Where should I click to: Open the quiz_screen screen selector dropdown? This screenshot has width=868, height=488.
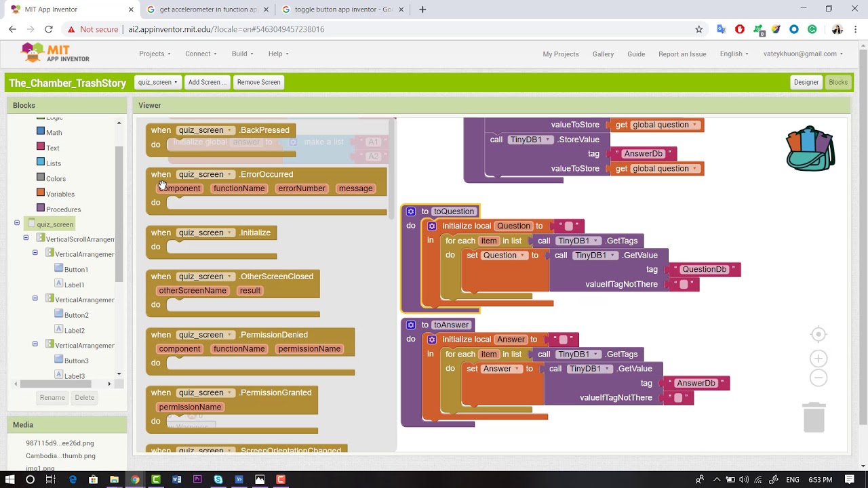click(157, 82)
